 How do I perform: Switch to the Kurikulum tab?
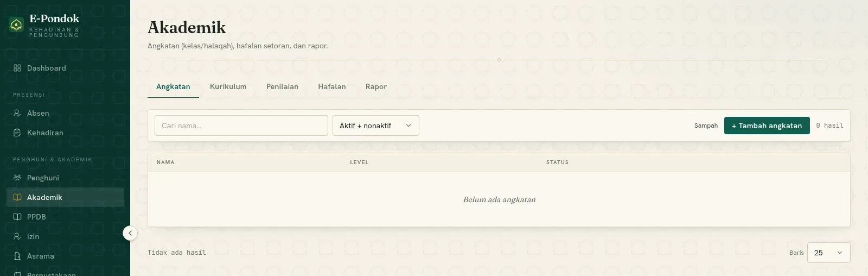[x=228, y=86]
